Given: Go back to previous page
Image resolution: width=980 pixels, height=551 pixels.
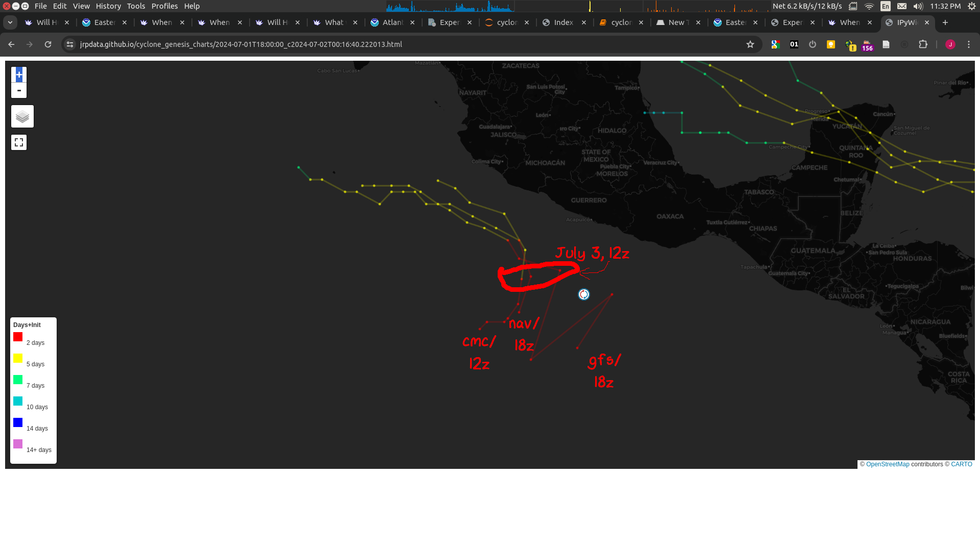Looking at the screenshot, I should click(11, 44).
